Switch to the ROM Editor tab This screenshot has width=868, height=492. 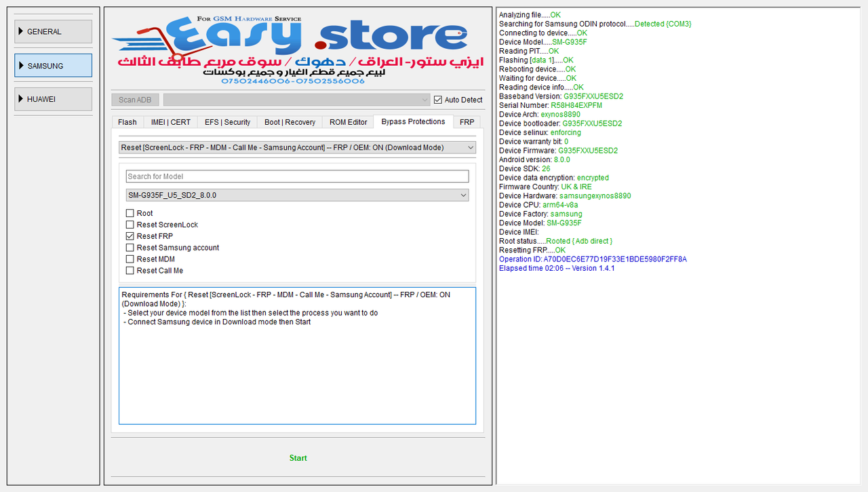pyautogui.click(x=348, y=122)
